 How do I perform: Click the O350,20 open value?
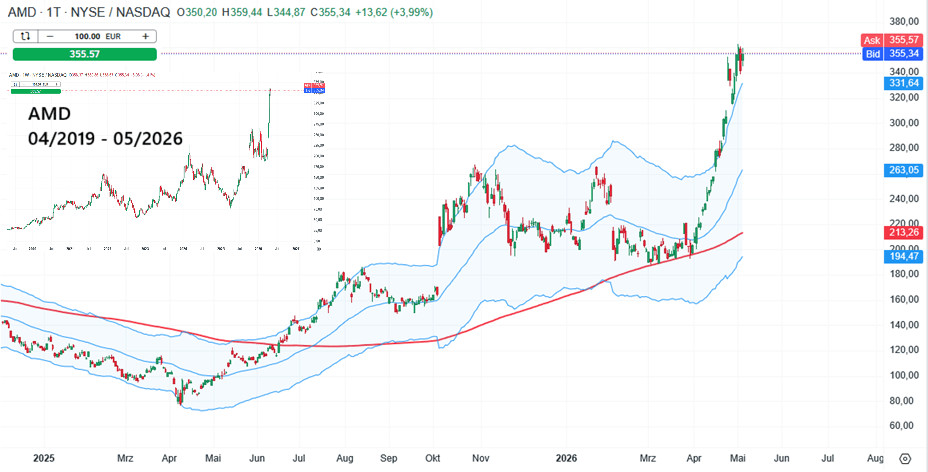point(199,12)
